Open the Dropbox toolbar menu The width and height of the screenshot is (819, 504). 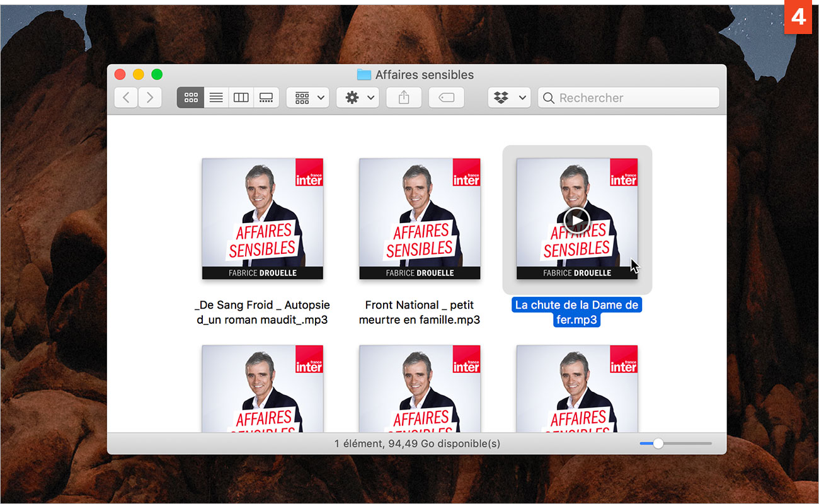509,98
